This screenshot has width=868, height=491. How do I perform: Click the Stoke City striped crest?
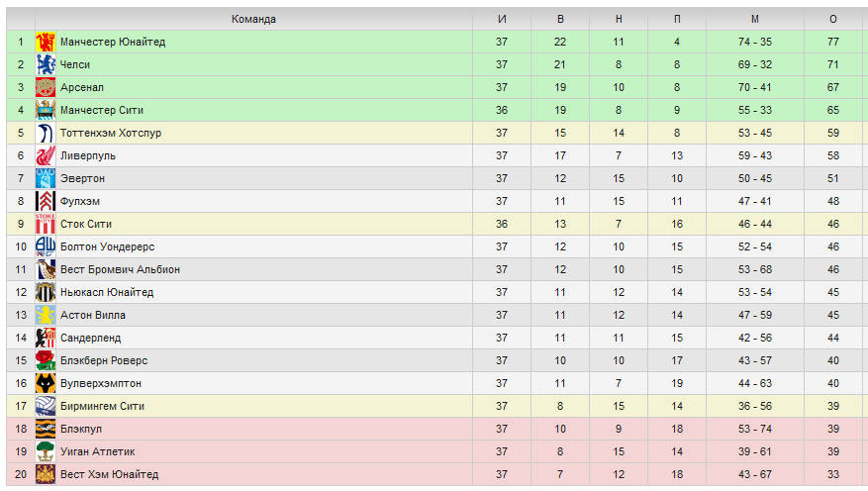[46, 224]
